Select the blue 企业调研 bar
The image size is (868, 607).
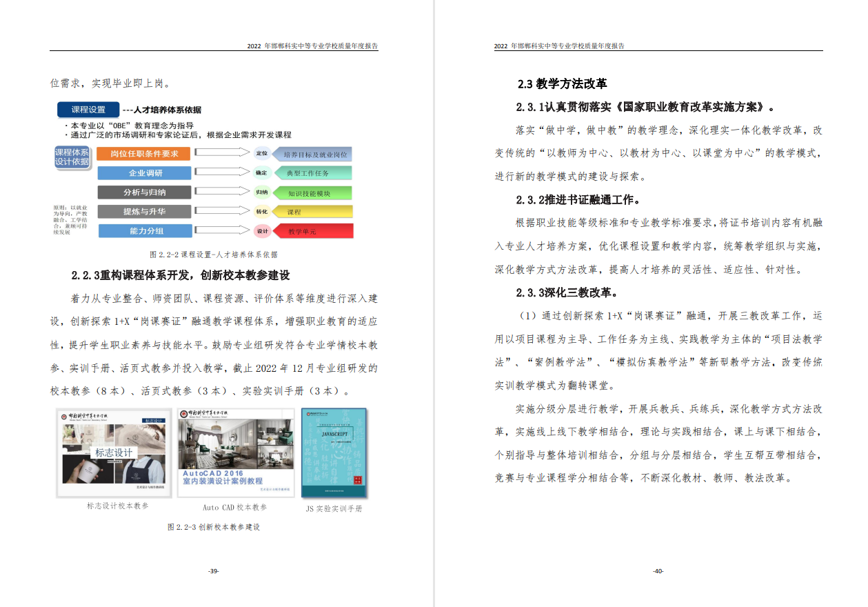coord(144,173)
